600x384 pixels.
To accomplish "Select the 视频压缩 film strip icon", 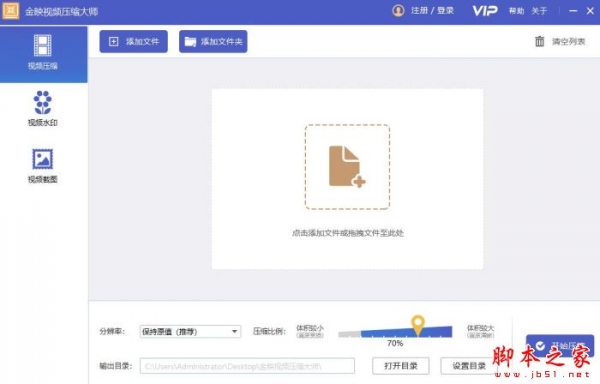I will [42, 45].
